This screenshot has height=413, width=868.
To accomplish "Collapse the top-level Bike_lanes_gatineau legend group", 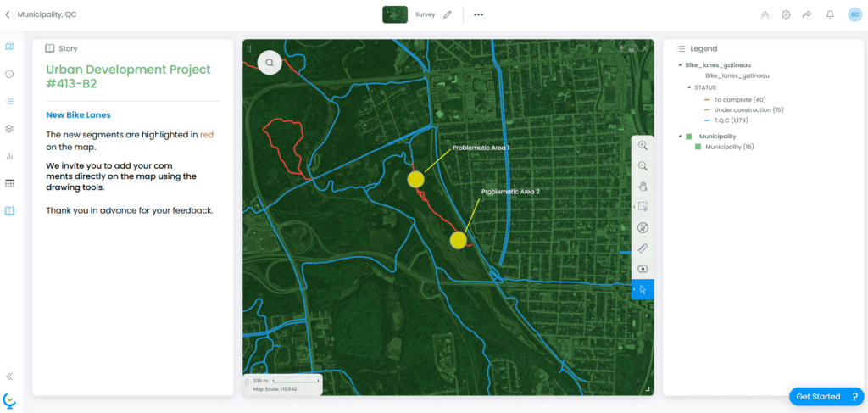I will pyautogui.click(x=680, y=64).
